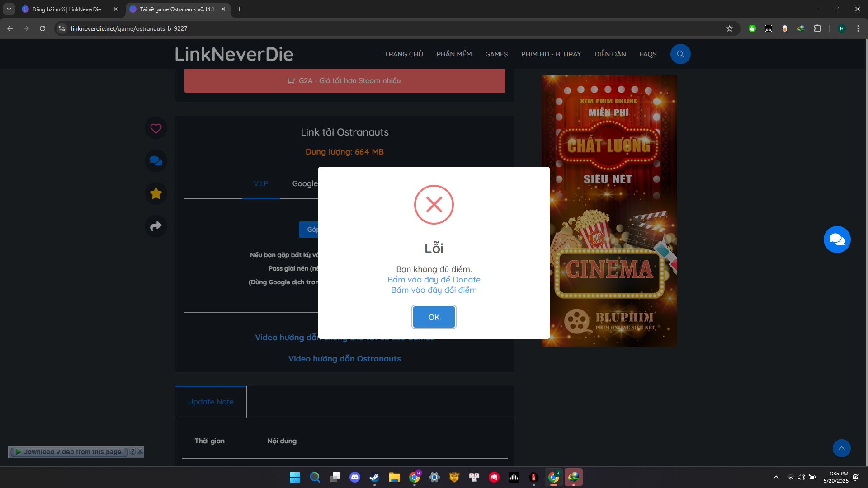Open the 'Bấm vào đây để Donate' link
The image size is (868, 488).
[x=434, y=279]
